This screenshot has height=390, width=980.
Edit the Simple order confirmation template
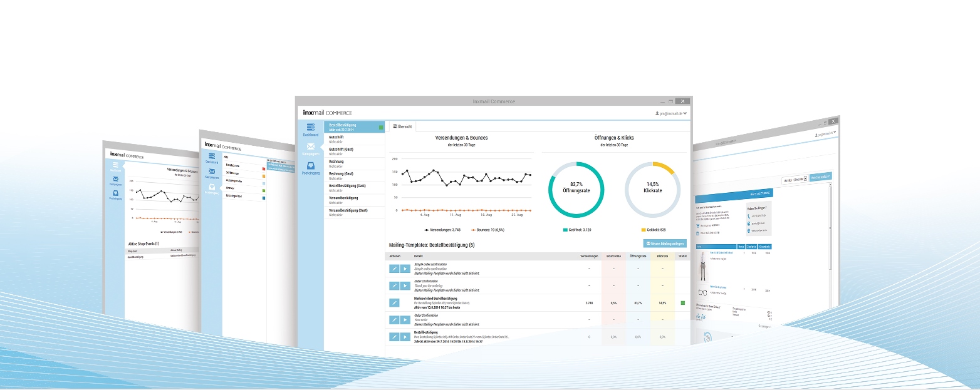tap(394, 269)
